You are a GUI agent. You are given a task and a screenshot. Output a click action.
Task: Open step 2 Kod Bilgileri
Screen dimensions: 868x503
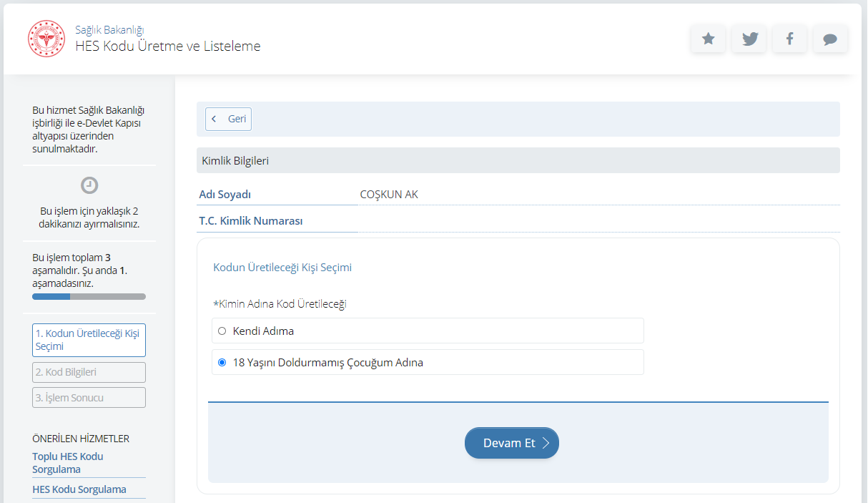point(89,372)
